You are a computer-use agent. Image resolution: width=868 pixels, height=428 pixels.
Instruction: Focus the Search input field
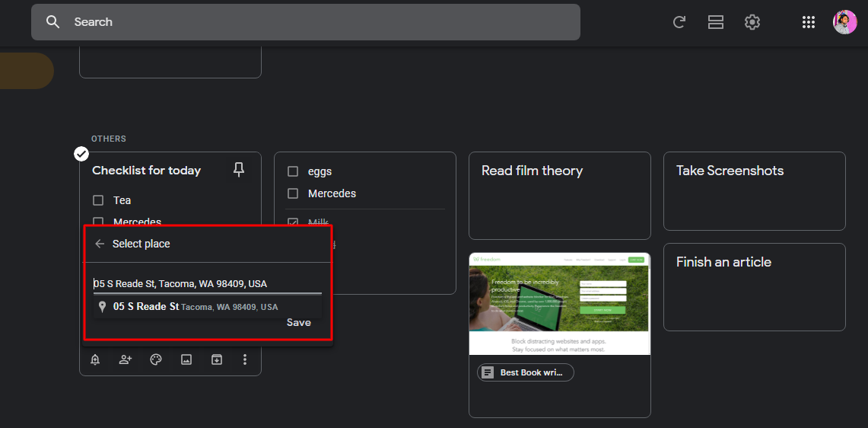click(306, 22)
